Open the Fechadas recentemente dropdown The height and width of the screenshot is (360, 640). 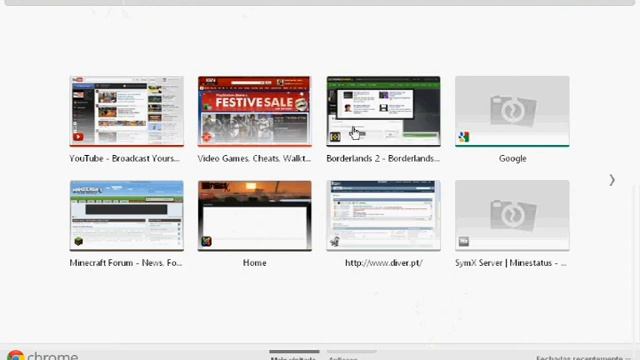(584, 358)
